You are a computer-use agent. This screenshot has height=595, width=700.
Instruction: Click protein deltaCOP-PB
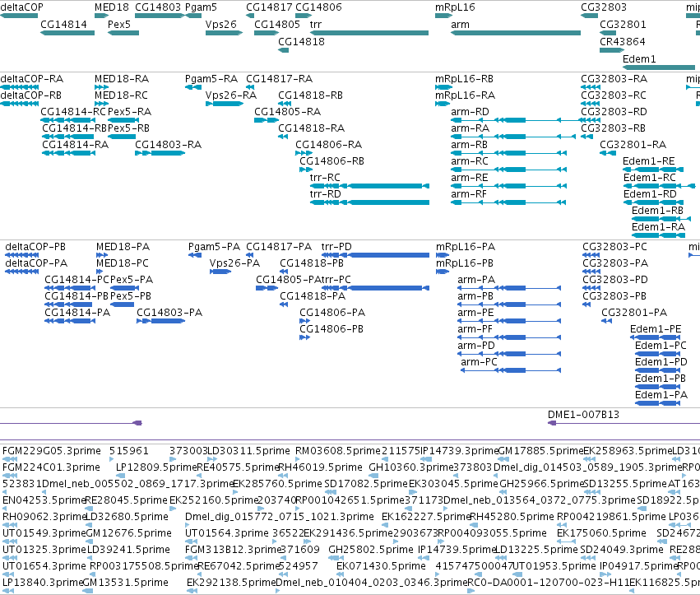coord(35,247)
